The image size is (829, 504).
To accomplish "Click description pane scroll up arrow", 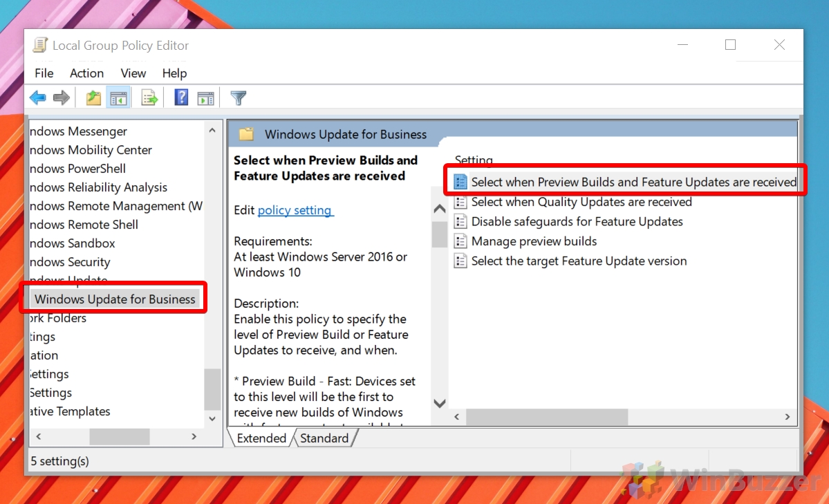I will pyautogui.click(x=439, y=209).
